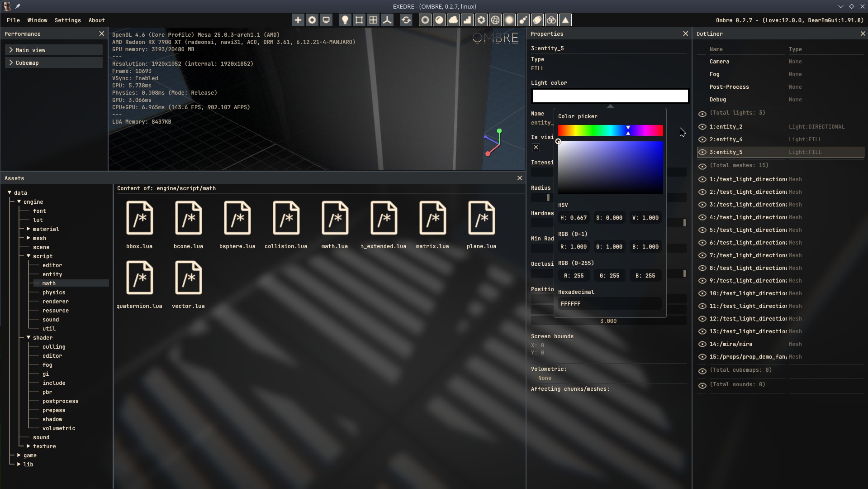This screenshot has width=868, height=489.
Task: Select 2:entity_4 in the Outliner
Action: point(726,139)
